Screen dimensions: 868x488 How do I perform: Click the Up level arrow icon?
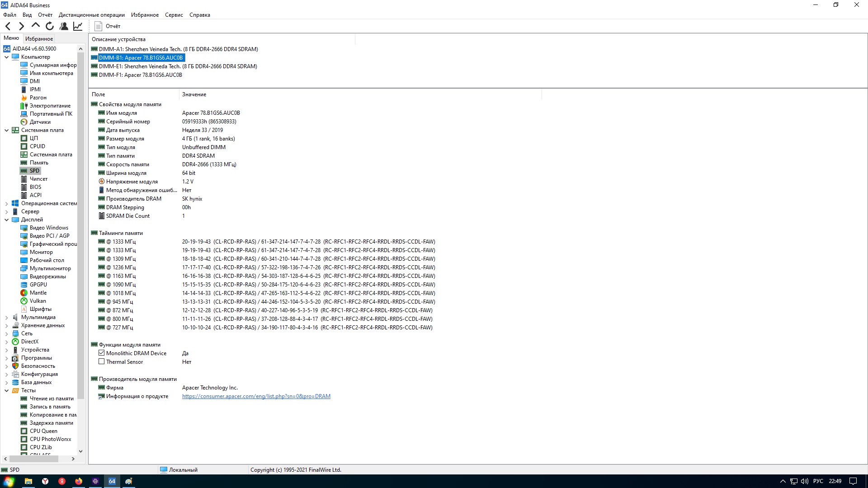tap(35, 26)
